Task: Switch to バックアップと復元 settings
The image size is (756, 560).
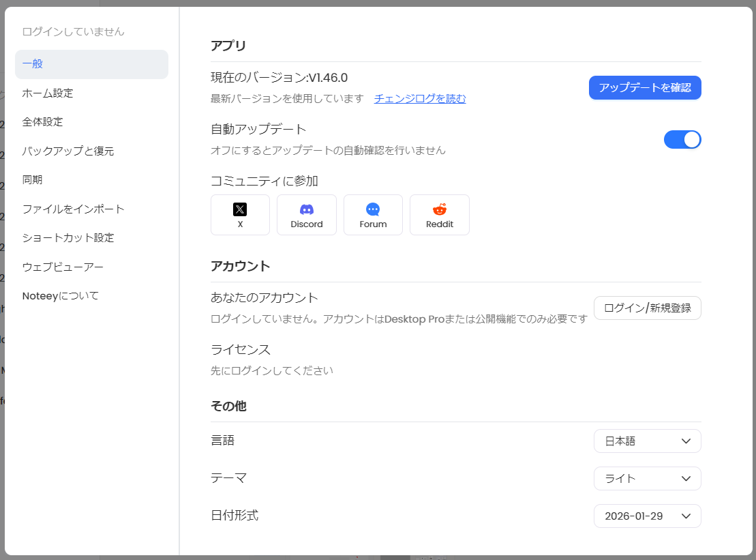Action: point(91,151)
